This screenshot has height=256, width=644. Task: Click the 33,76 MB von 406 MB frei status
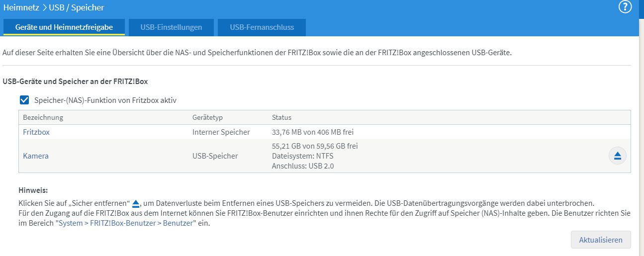(313, 132)
